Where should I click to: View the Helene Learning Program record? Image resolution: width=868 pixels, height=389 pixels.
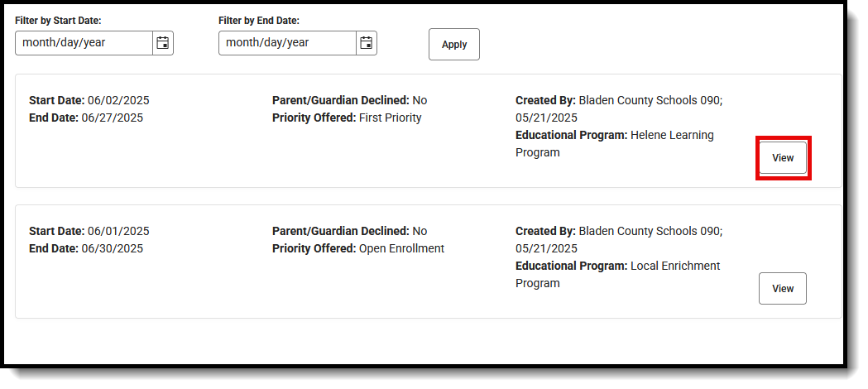[783, 158]
